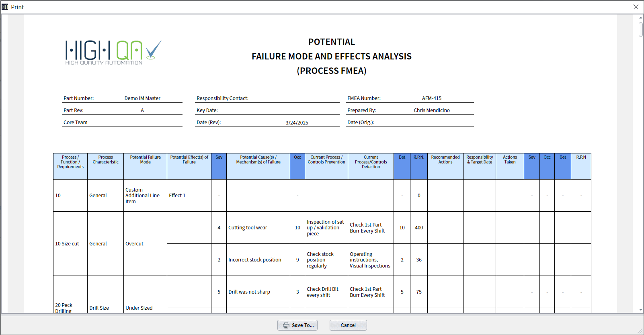Click the HQ app icon in title bar
The height and width of the screenshot is (335, 644).
pos(5,7)
